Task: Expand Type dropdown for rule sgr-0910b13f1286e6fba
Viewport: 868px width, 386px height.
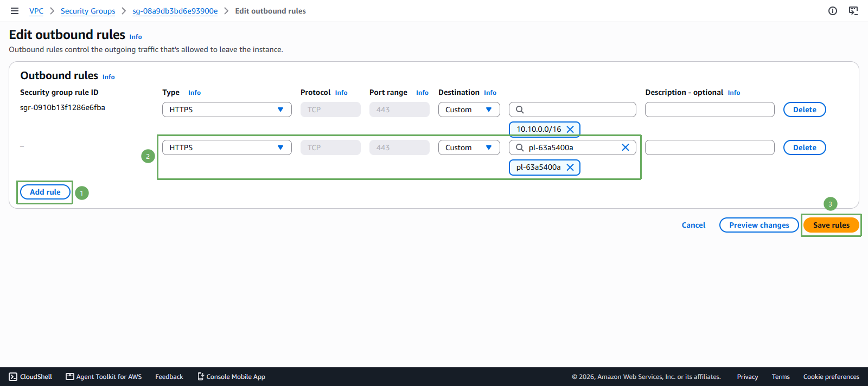Action: (x=227, y=110)
